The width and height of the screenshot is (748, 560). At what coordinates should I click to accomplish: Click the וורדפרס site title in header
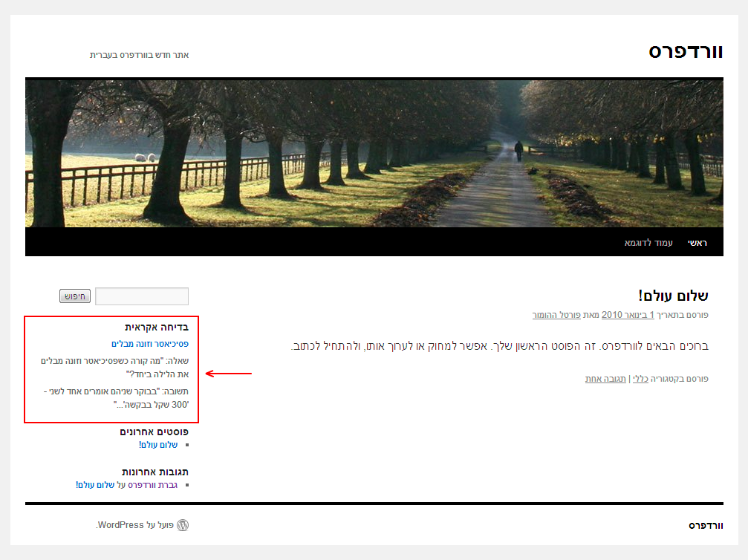[686, 51]
